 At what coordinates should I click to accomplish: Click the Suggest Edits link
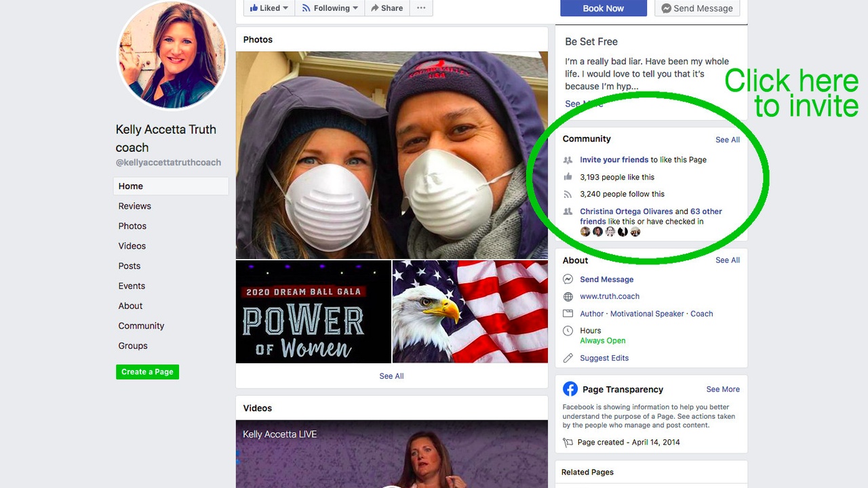tap(604, 358)
